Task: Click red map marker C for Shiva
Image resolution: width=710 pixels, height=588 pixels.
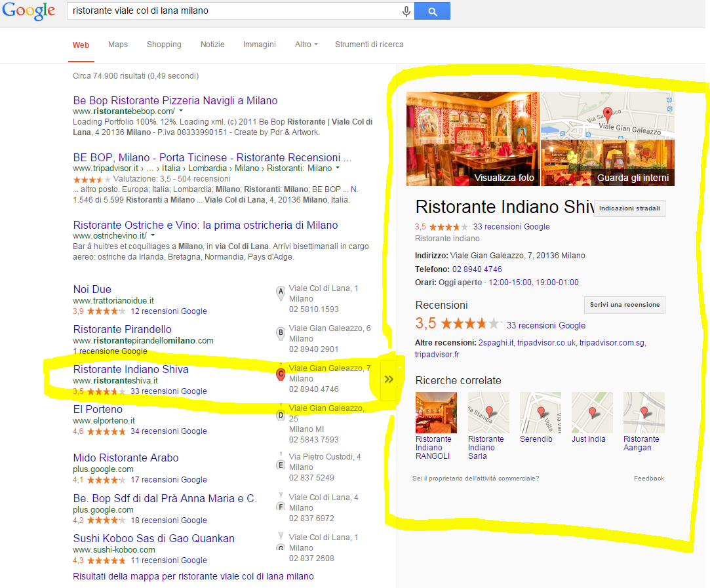Action: (281, 374)
